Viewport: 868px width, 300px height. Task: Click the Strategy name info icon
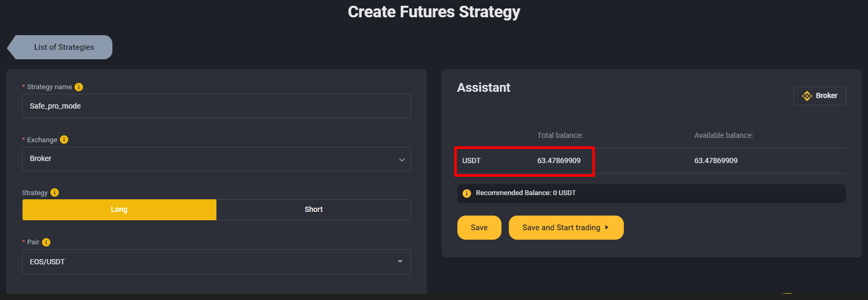(x=79, y=87)
